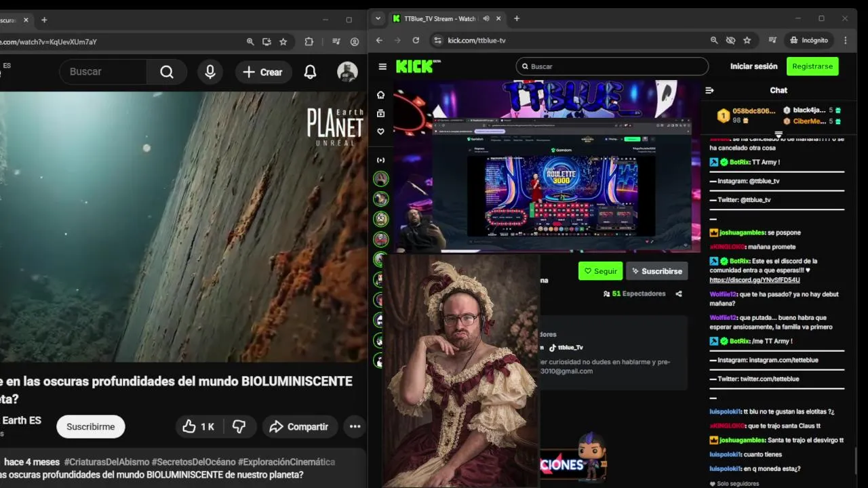Like the YouTube video with 1 K
This screenshot has width=868, height=488.
pos(199,426)
